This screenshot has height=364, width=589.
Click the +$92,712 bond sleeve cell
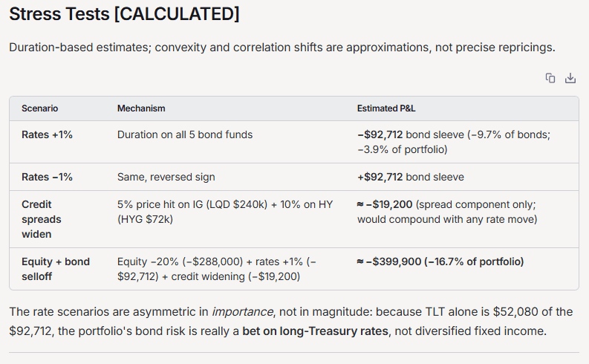click(x=411, y=177)
